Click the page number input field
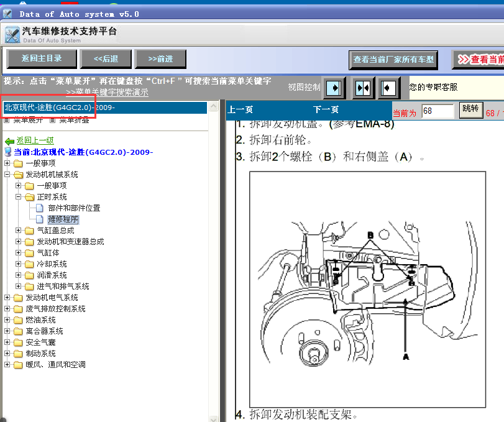504x422 pixels. (438, 111)
